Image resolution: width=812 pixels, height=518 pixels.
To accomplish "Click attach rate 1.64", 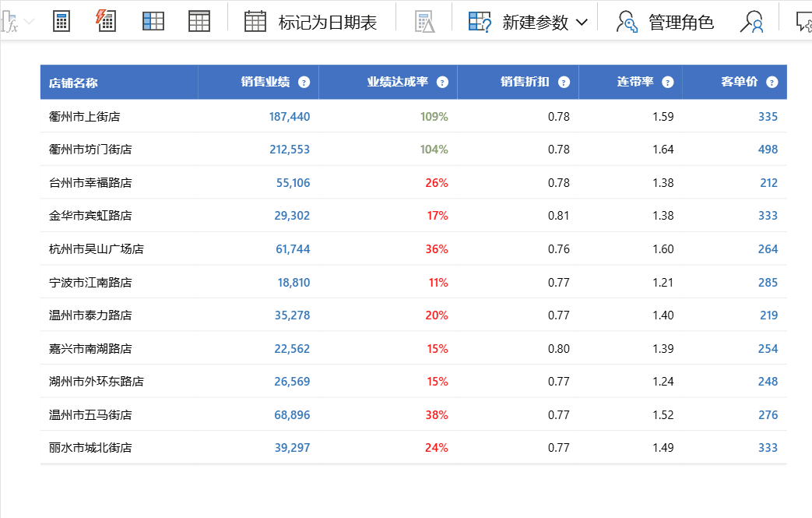I will tap(663, 150).
